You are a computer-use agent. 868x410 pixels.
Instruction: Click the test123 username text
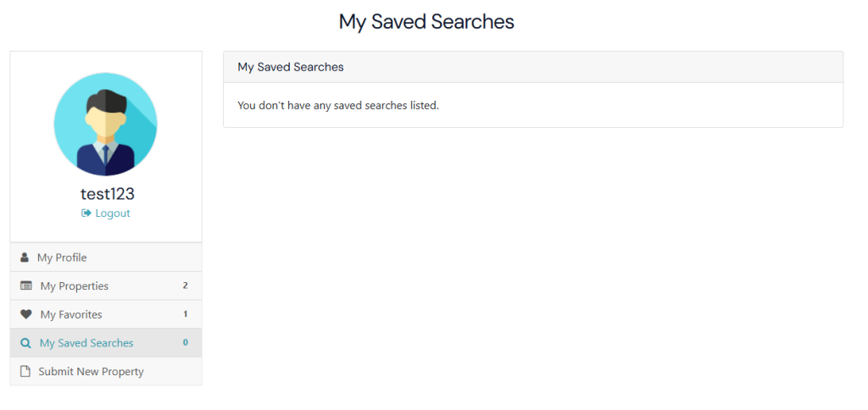click(x=107, y=194)
